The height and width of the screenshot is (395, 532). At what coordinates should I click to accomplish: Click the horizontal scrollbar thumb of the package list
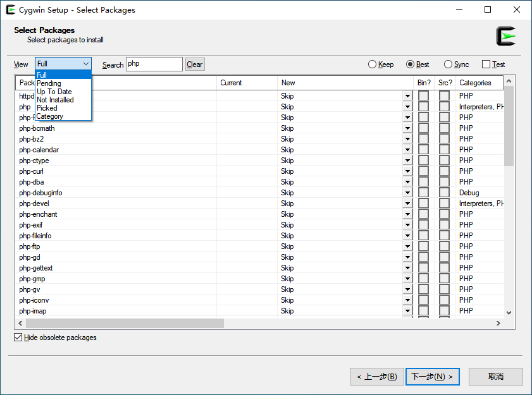pyautogui.click(x=125, y=323)
